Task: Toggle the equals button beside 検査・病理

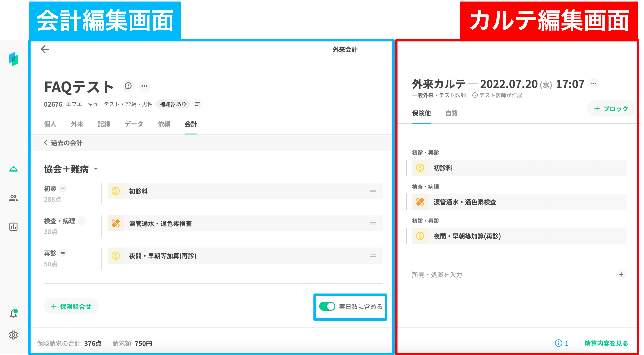Action: (x=82, y=221)
